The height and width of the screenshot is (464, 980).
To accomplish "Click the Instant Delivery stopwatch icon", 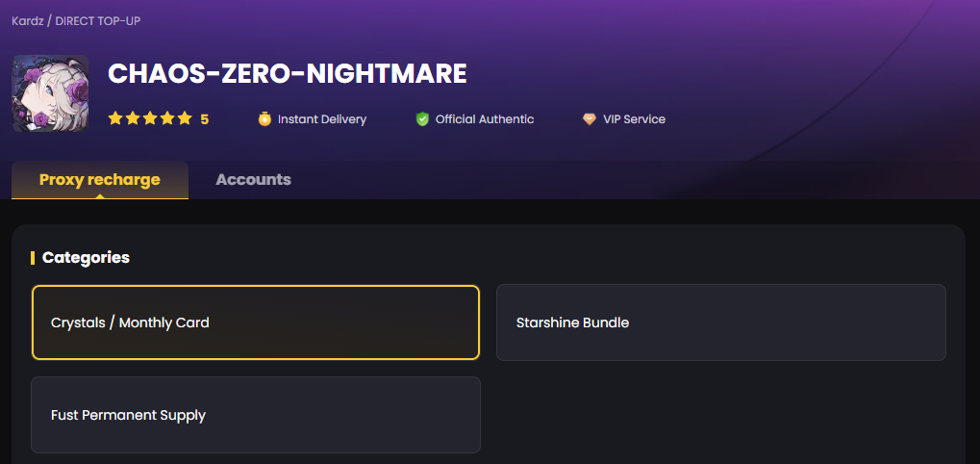I will (264, 119).
